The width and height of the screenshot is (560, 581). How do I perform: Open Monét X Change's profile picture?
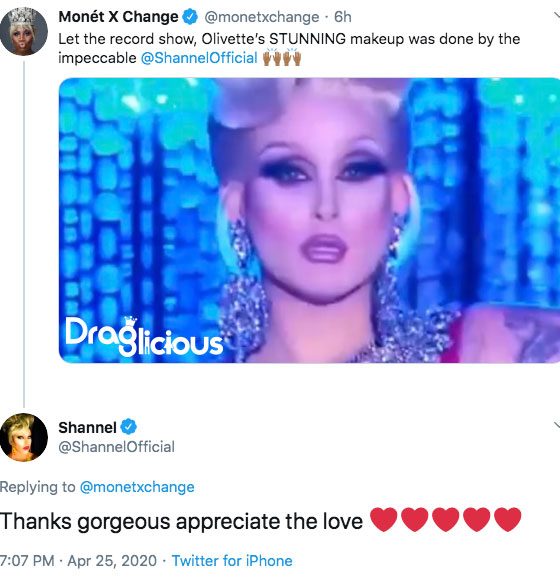24,32
